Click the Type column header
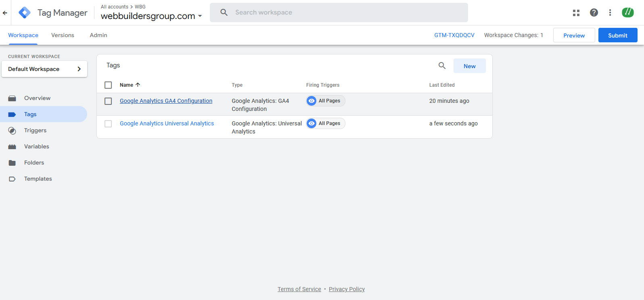The image size is (644, 300). point(237,85)
